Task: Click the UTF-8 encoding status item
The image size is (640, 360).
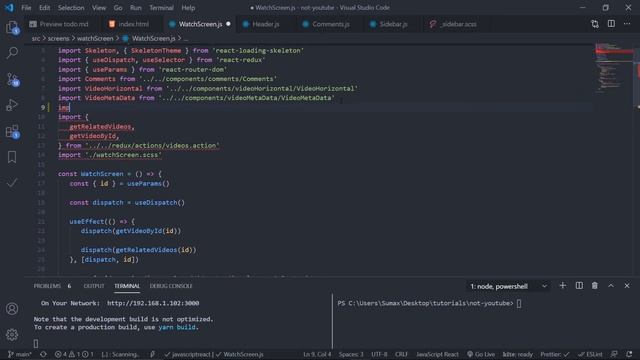Action: tap(379, 354)
